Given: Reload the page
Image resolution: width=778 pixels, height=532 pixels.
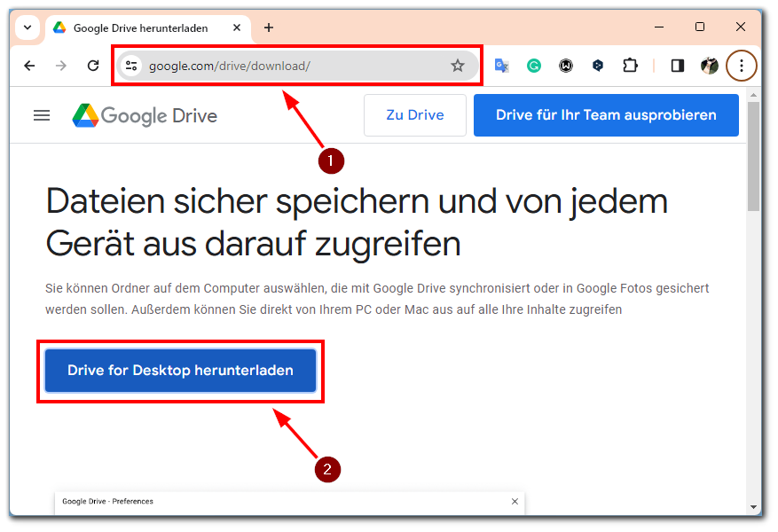Looking at the screenshot, I should tap(93, 66).
